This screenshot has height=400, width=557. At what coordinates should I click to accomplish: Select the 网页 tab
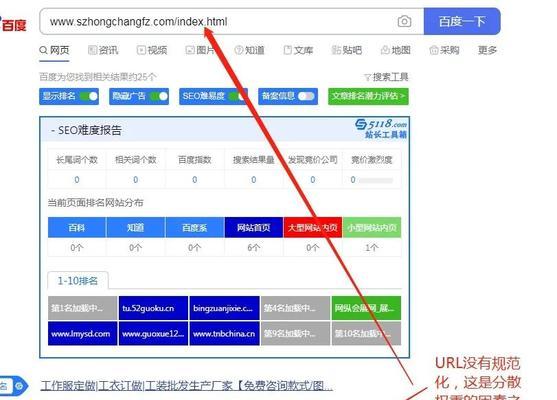pos(54,50)
